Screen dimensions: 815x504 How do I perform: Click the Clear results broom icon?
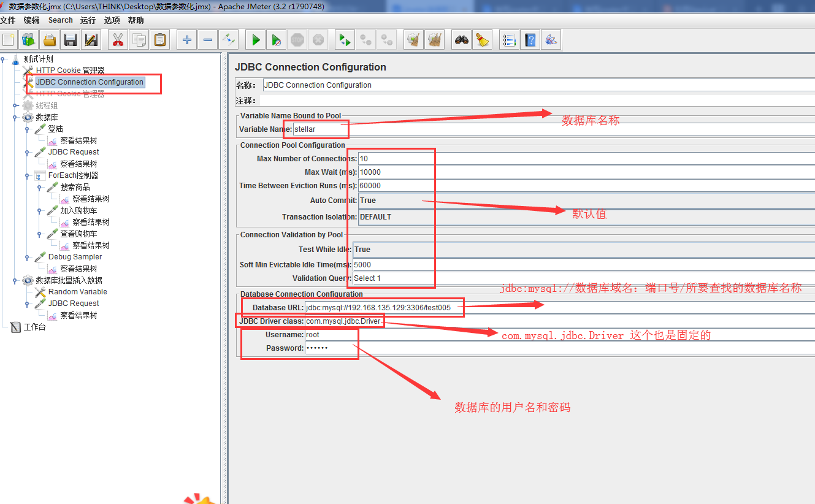coord(414,40)
